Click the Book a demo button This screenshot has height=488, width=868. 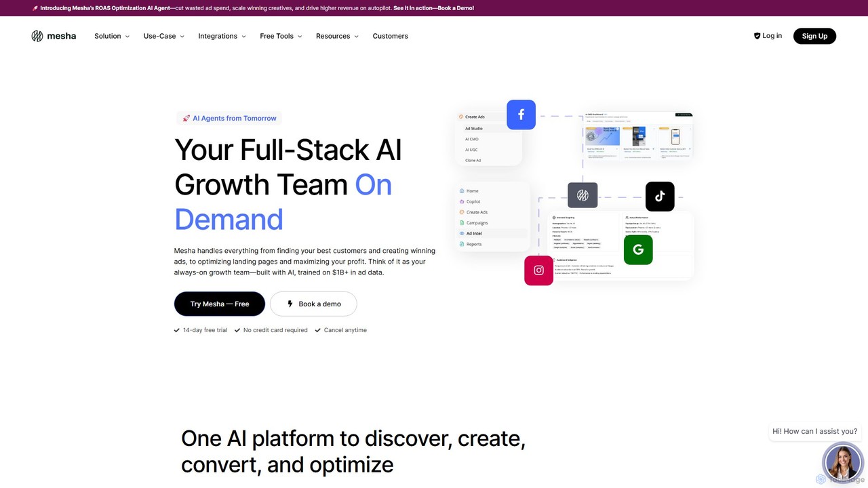click(313, 304)
